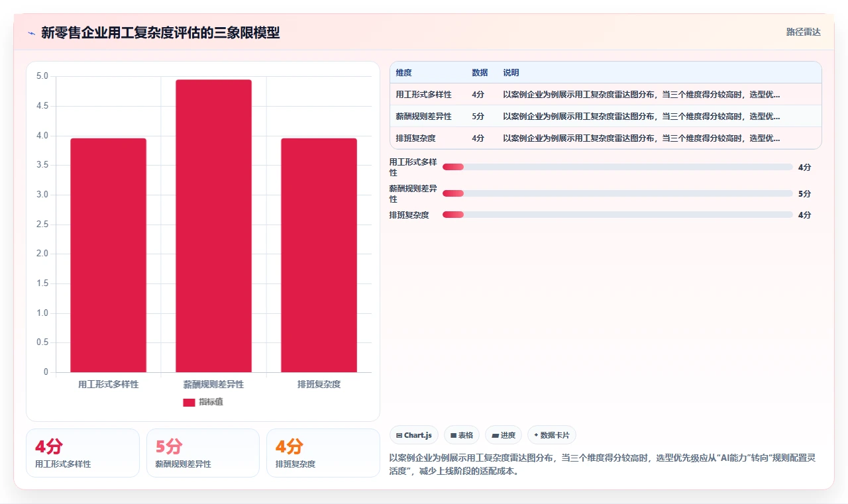
Task: Click the 用工形式多样性 progress bar
Action: click(x=617, y=167)
